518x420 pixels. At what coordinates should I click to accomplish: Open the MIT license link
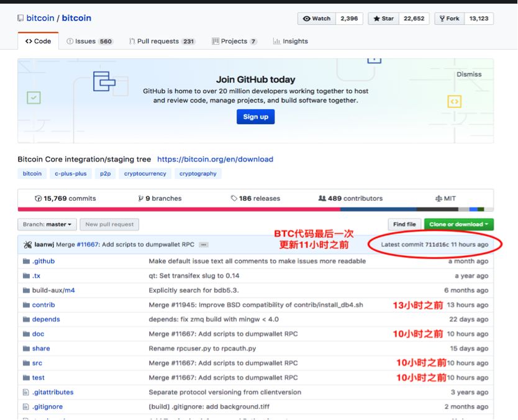pos(445,198)
